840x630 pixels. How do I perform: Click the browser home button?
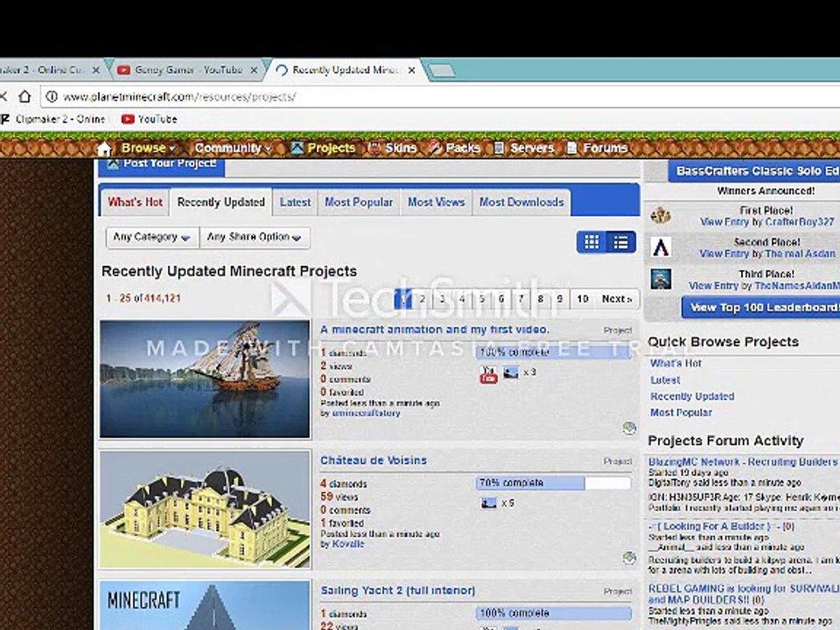tap(24, 96)
